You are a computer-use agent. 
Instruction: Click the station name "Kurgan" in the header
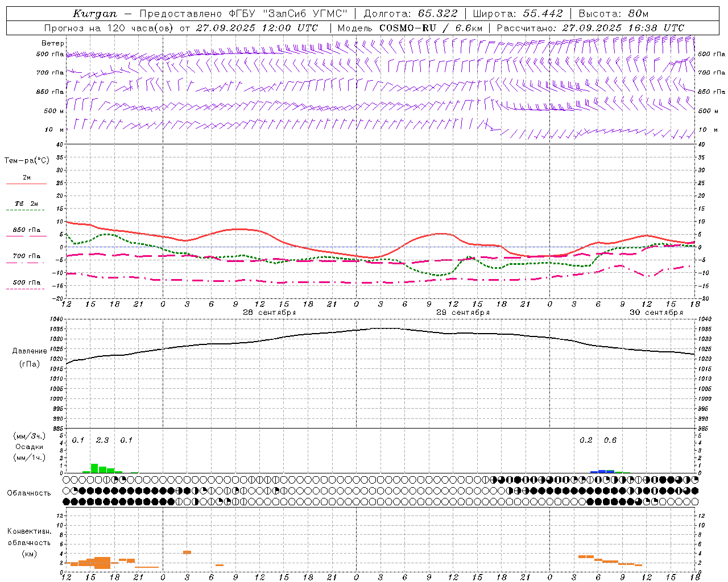[94, 14]
